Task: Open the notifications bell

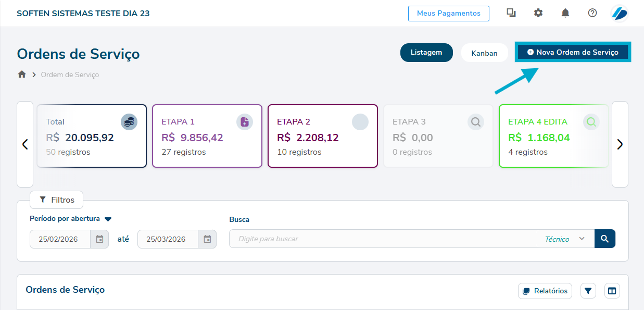Action: click(565, 13)
